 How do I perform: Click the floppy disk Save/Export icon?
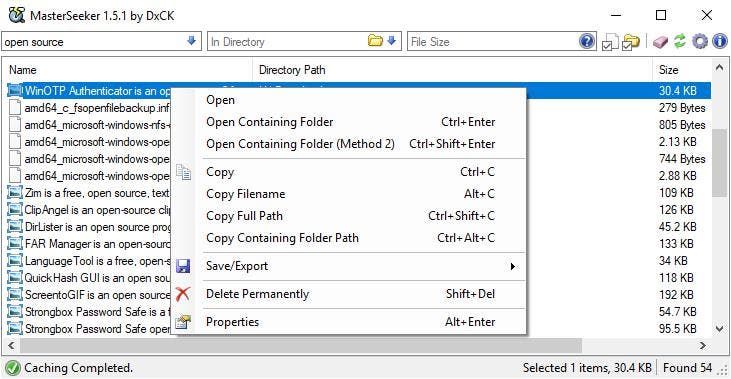click(183, 266)
